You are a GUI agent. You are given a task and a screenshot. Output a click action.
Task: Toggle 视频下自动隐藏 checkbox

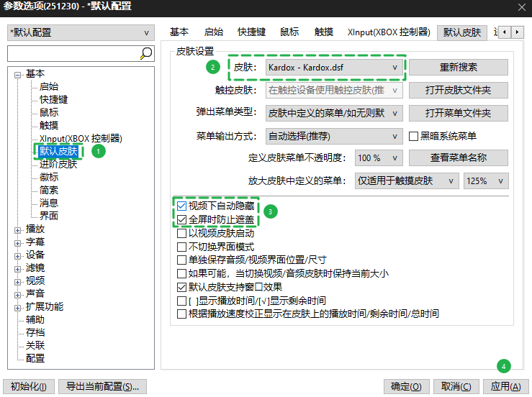(x=182, y=206)
